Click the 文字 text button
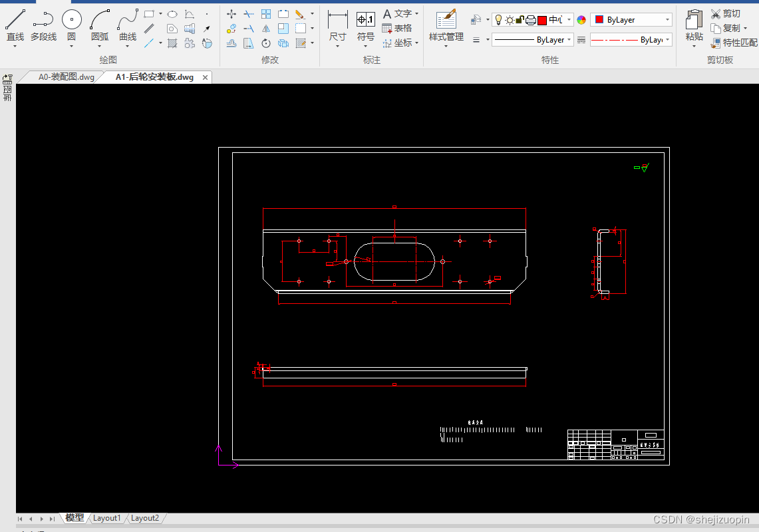Image resolution: width=759 pixels, height=532 pixels. 397,13
